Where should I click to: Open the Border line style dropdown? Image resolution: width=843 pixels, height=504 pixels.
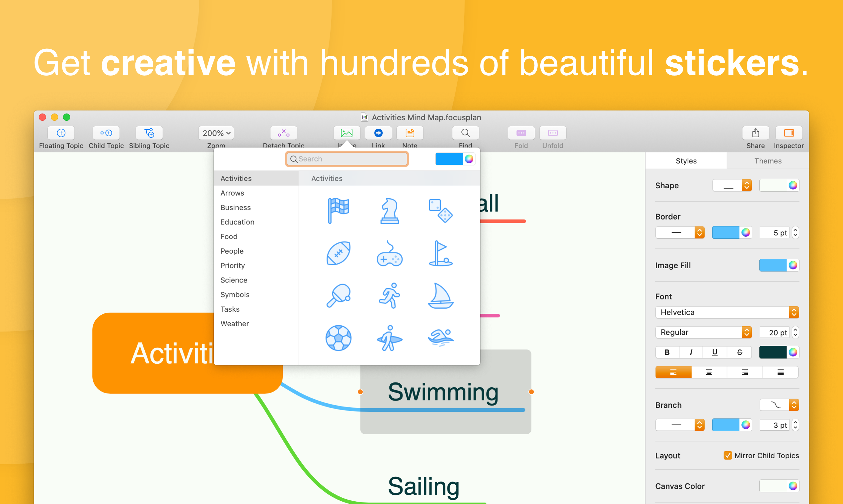click(x=680, y=233)
